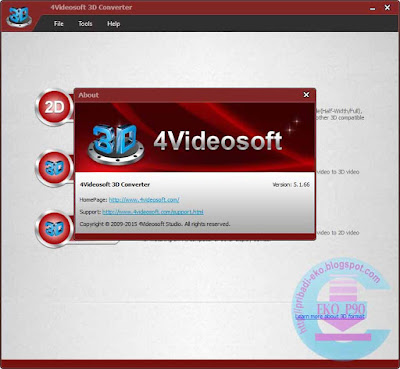Click the About dialog title
400x369 pixels.
coord(88,95)
